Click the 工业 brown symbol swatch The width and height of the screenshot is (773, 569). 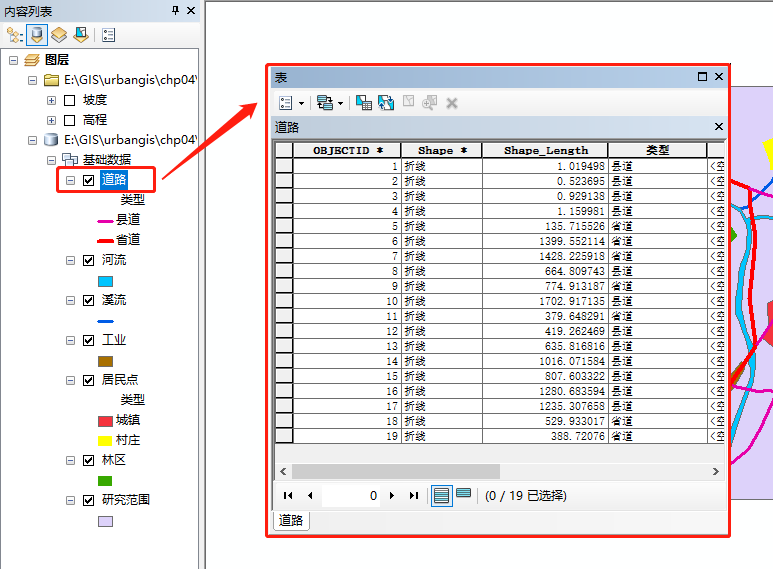coord(105,361)
